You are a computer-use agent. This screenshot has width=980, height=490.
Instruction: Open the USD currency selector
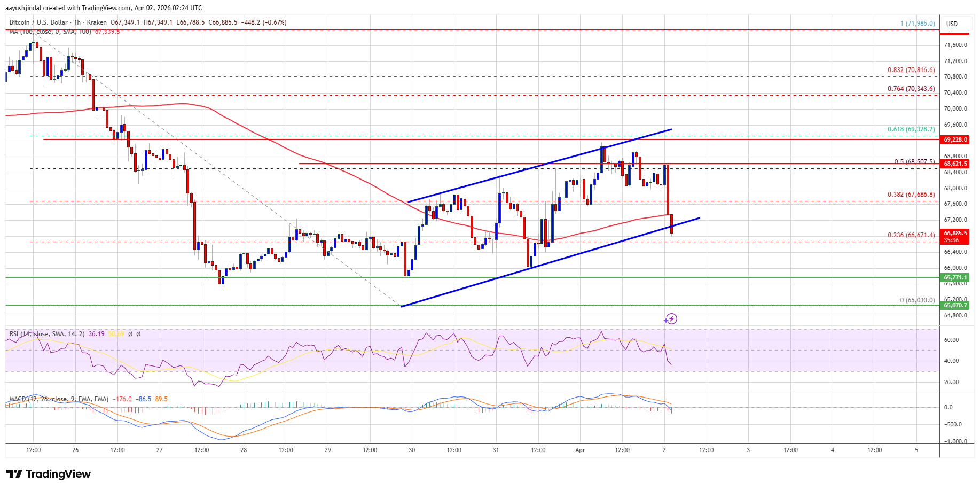952,24
